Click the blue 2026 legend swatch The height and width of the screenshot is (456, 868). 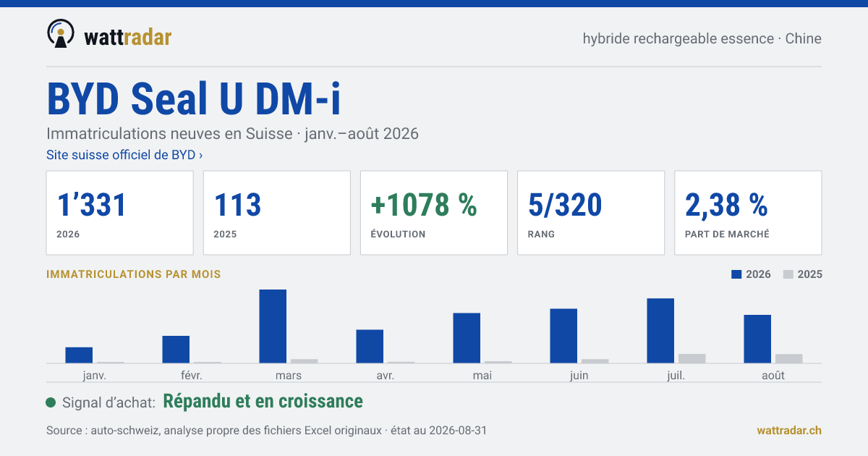[736, 274]
